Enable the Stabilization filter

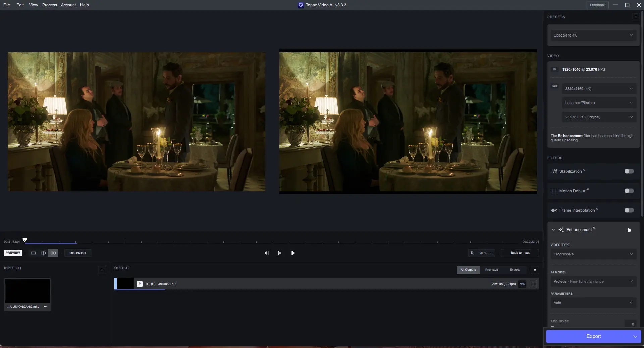tap(629, 171)
